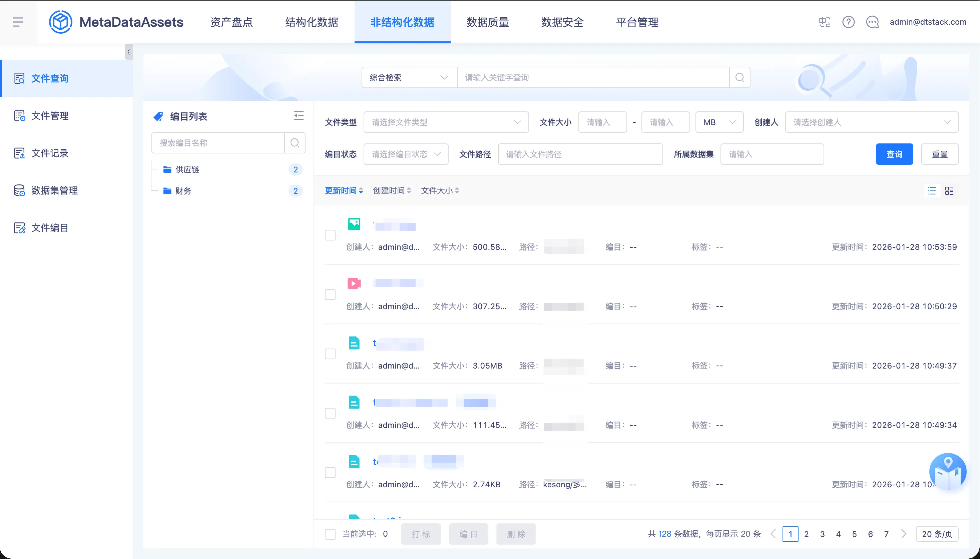Click the language switch icon
The height and width of the screenshot is (559, 980).
tap(824, 22)
